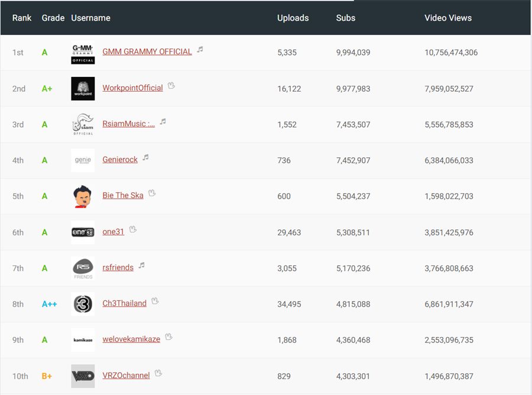Open the Channel 3 logo thumbnail
This screenshot has height=395, width=532.
(83, 304)
